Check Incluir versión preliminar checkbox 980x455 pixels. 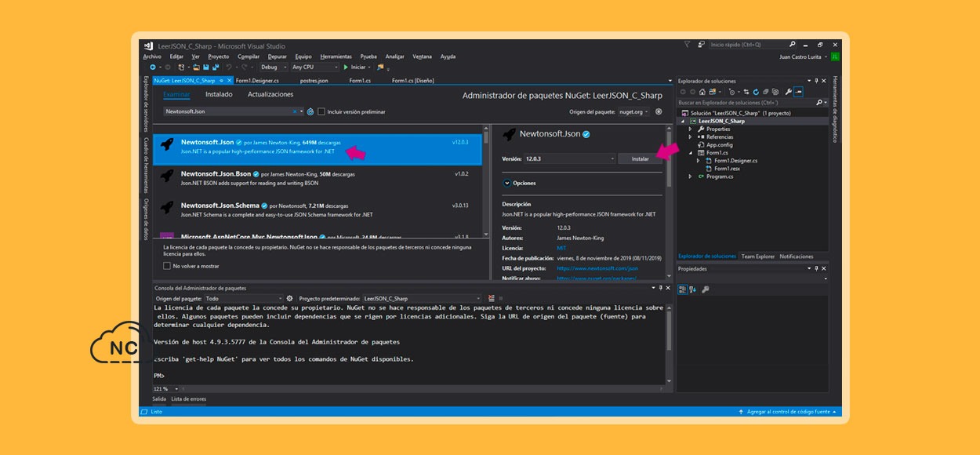pyautogui.click(x=321, y=111)
